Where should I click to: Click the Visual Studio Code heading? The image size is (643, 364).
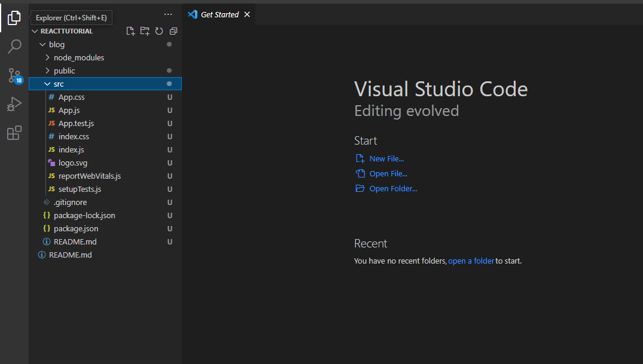(441, 89)
